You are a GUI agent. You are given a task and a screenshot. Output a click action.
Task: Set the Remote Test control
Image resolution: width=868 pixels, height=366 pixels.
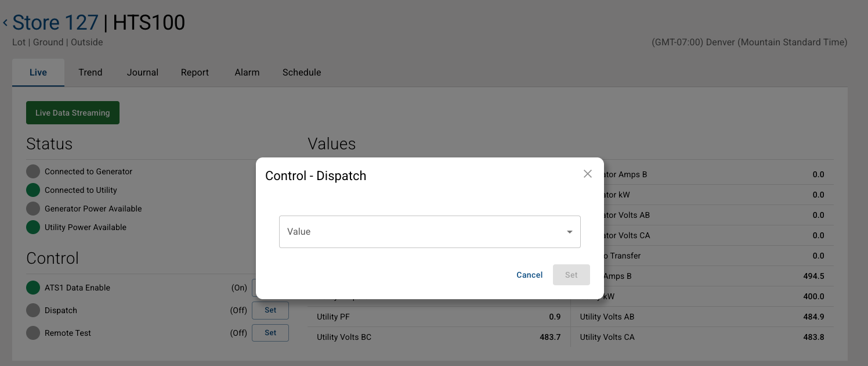pyautogui.click(x=270, y=333)
